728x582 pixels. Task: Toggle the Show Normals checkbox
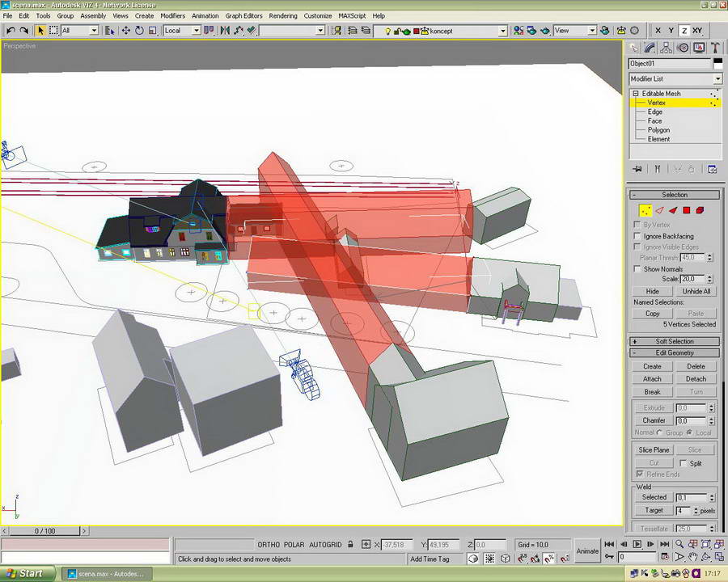pos(637,269)
